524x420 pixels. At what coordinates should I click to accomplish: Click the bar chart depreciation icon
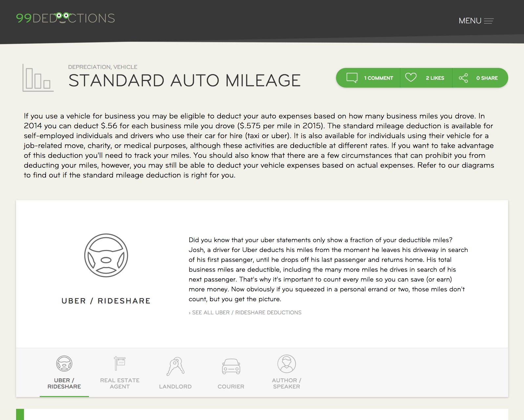coord(38,78)
